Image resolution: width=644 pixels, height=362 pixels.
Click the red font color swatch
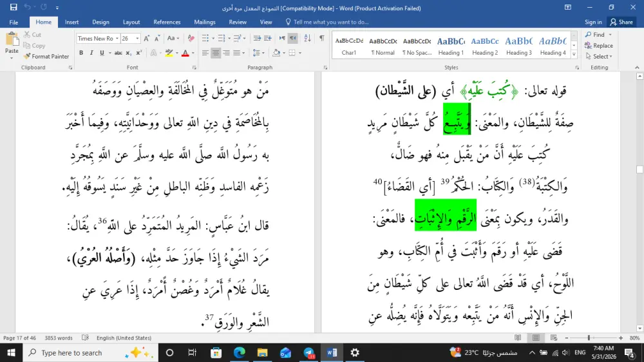point(185,53)
